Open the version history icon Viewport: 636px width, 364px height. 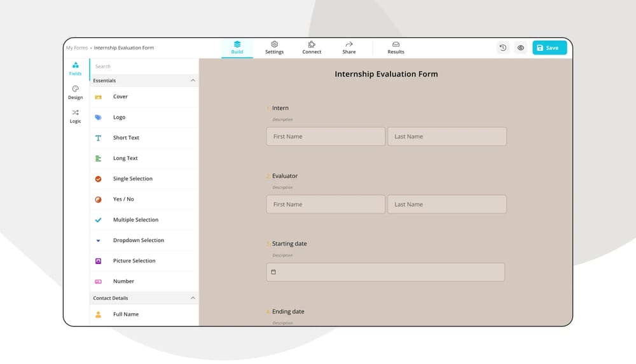502,48
